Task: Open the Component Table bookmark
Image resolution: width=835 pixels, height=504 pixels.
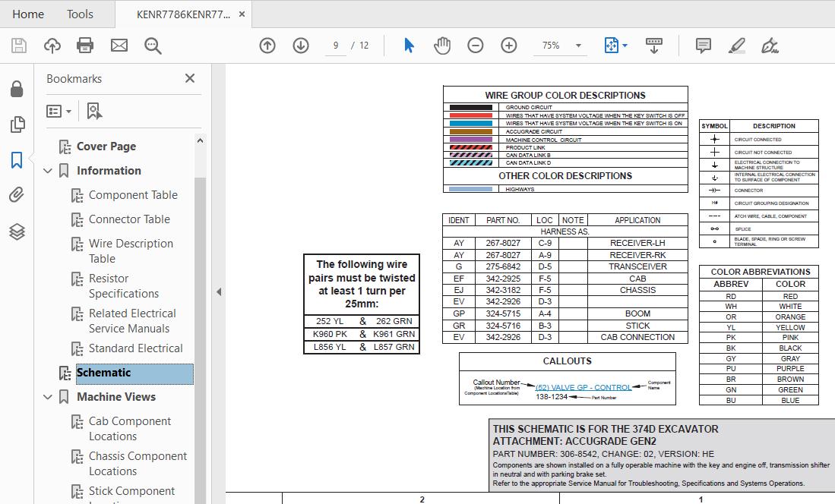Action: (133, 195)
